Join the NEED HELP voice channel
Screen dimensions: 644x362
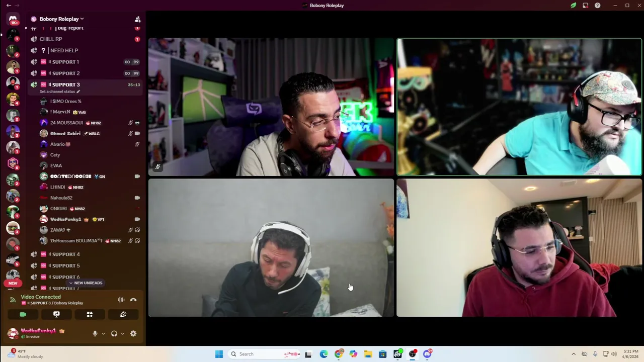[x=85, y=50]
